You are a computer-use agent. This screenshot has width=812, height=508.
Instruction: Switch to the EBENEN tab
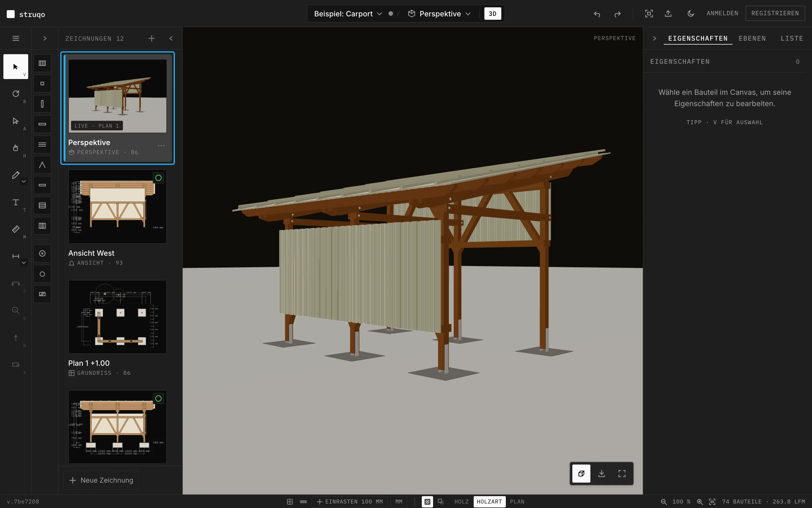[752, 38]
